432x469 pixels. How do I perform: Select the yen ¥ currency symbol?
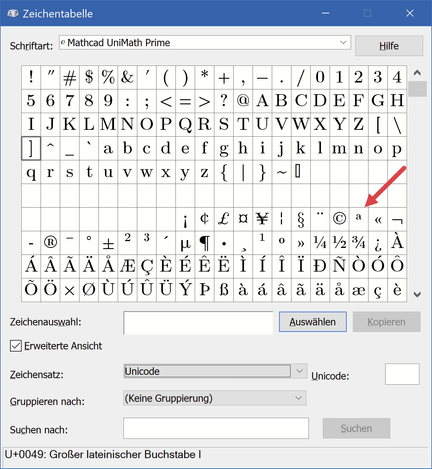262,219
